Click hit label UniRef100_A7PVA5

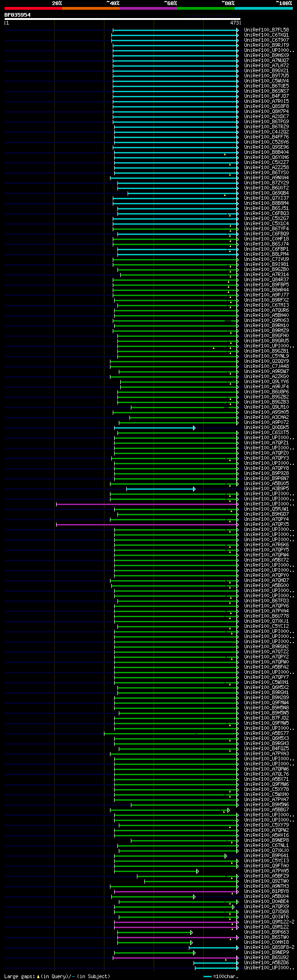[266, 871]
